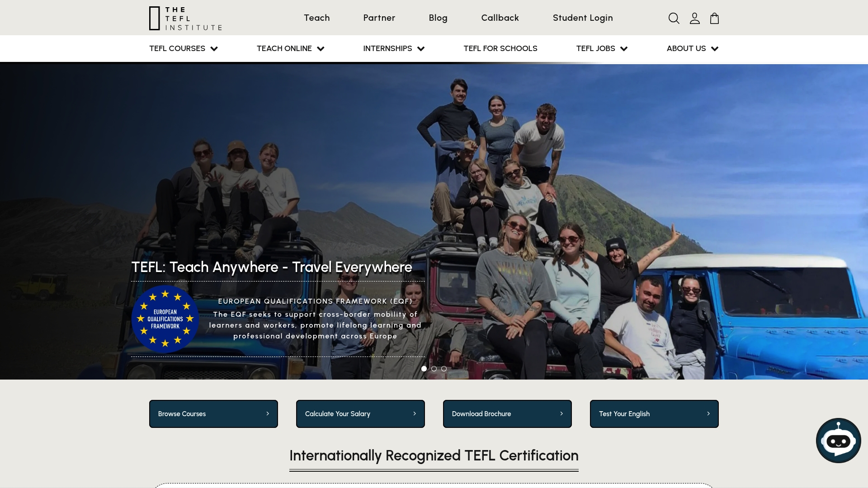868x488 pixels.
Task: Activate the first carousel indicator dot
Action: tap(424, 368)
